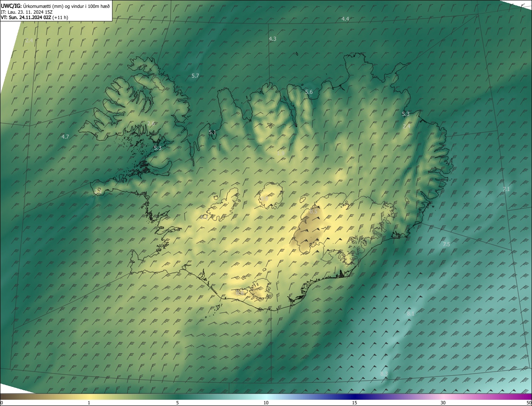Click the 4.7 value label on map
This screenshot has height=406, width=532.
[65, 137]
